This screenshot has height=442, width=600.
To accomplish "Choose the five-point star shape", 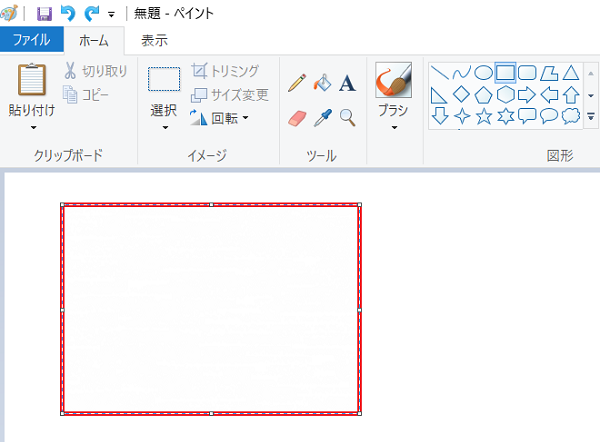I will (x=484, y=116).
